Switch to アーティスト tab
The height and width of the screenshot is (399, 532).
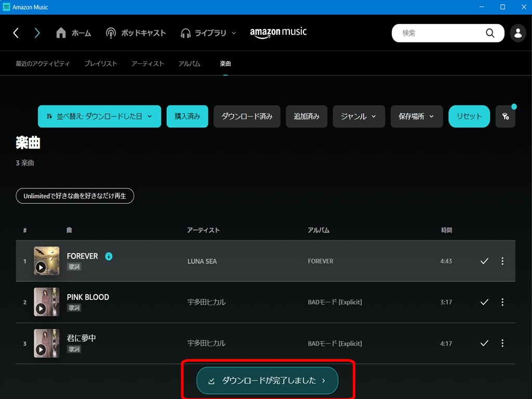(x=148, y=63)
